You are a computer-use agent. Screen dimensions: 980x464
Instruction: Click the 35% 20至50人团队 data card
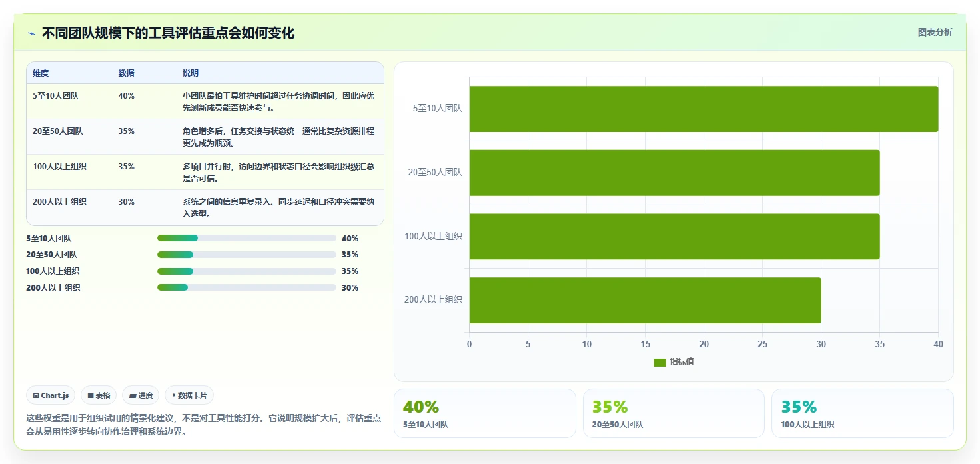pyautogui.click(x=674, y=413)
